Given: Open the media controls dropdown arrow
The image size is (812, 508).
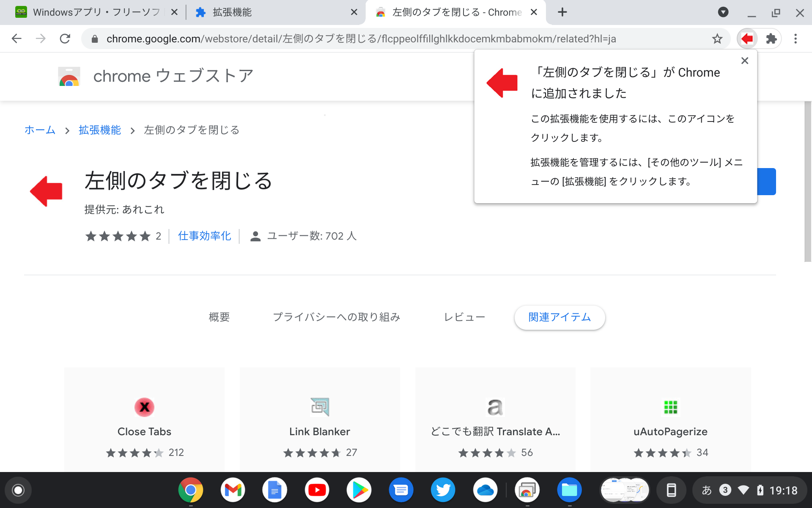Looking at the screenshot, I should coord(723,12).
